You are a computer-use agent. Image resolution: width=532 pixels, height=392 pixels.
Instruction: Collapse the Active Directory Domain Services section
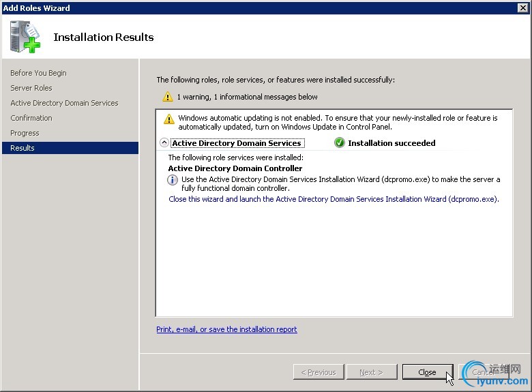164,142
